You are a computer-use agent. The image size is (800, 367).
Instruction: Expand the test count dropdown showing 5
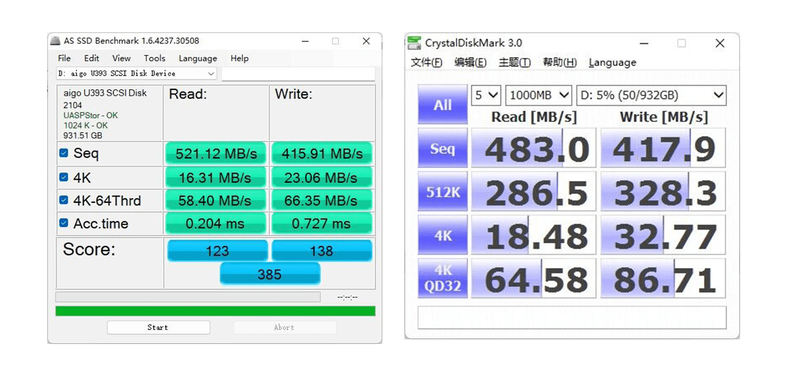click(x=486, y=95)
